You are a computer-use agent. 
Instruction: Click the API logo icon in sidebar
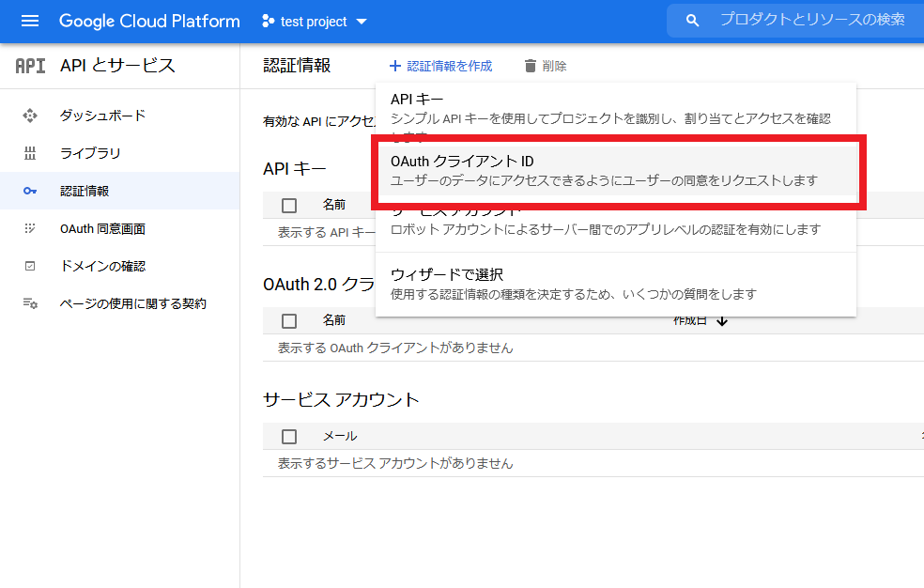coord(31,66)
